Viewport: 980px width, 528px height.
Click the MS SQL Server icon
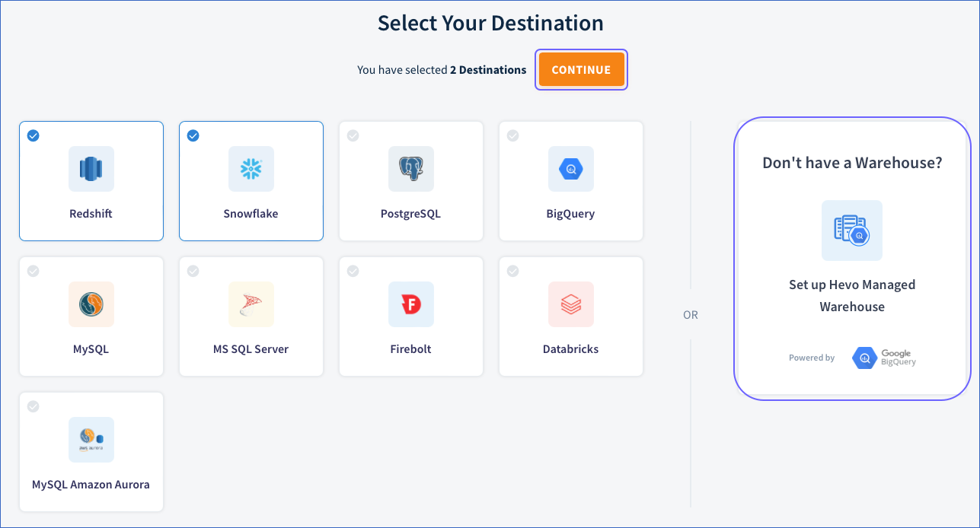[251, 304]
